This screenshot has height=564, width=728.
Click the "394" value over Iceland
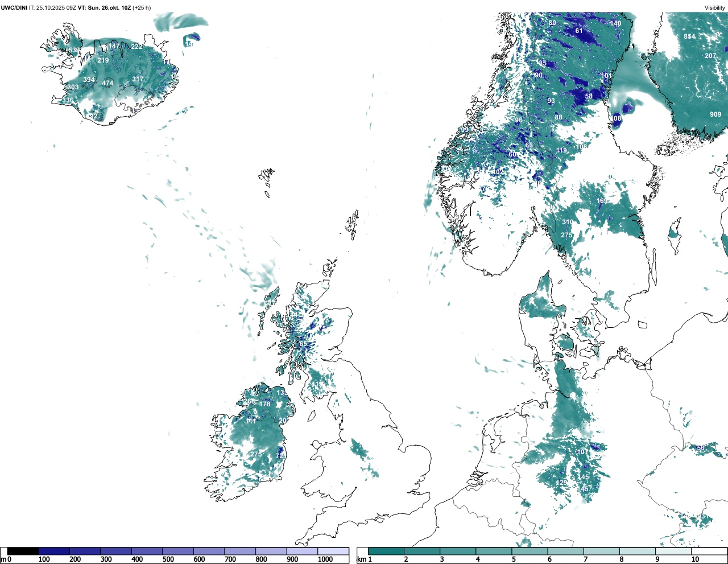[x=89, y=80]
